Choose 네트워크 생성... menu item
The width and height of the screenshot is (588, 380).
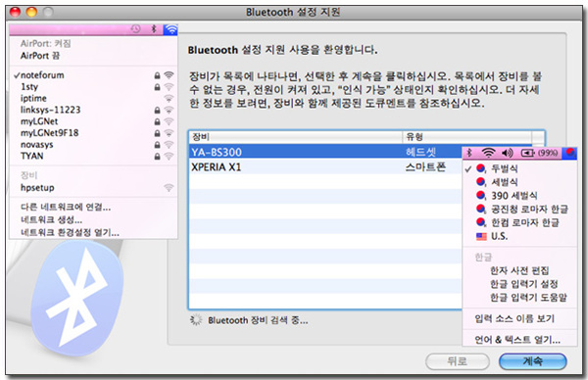pos(93,219)
